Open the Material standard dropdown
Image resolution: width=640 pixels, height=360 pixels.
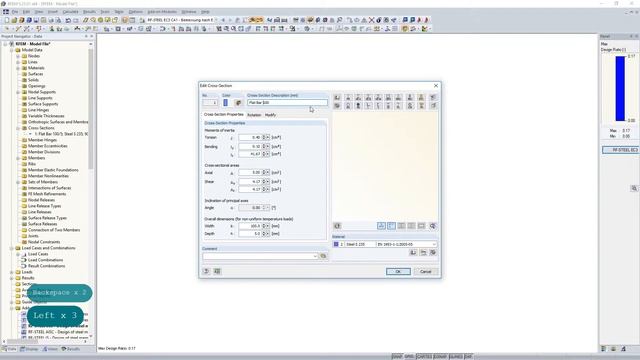(434, 244)
